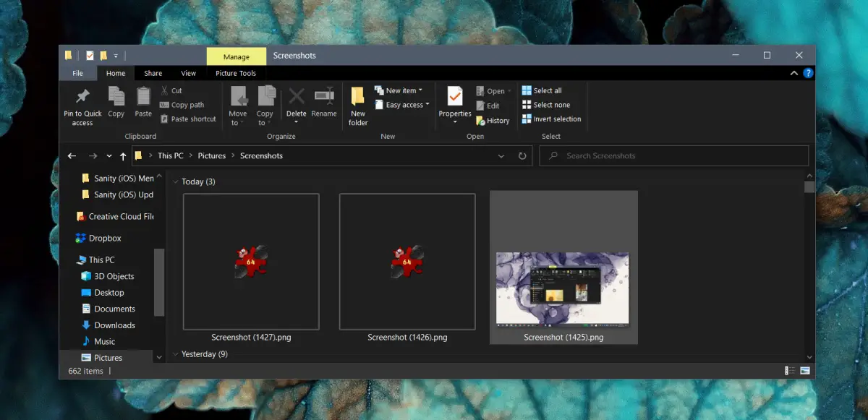The width and height of the screenshot is (868, 420).
Task: Switch to the View ribbon tab
Action: pos(188,73)
